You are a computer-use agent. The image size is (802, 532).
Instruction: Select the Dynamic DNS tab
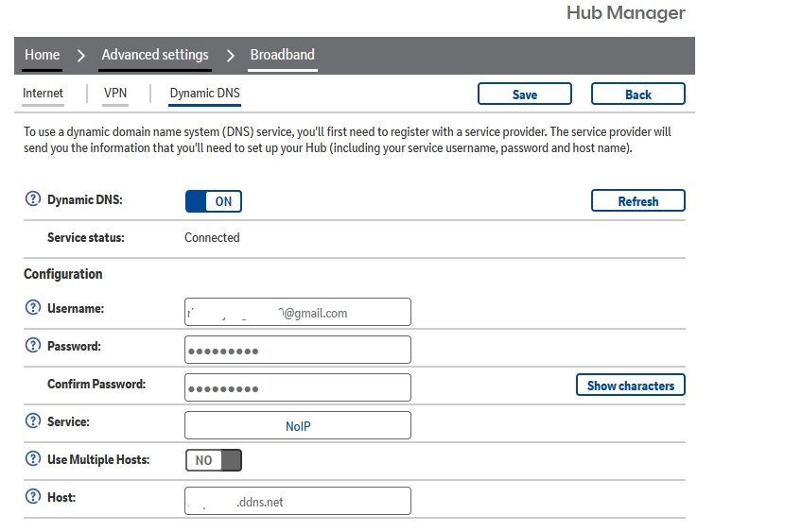coord(205,94)
